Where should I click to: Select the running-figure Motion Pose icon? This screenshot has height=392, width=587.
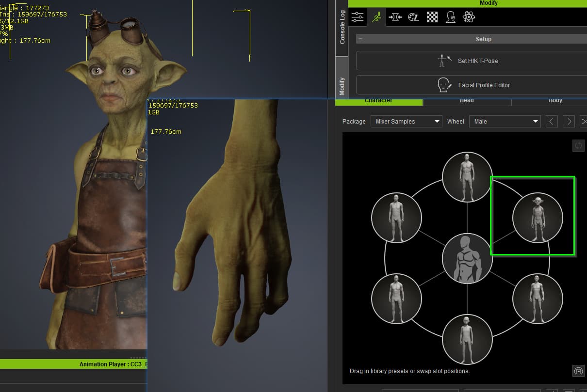point(376,17)
